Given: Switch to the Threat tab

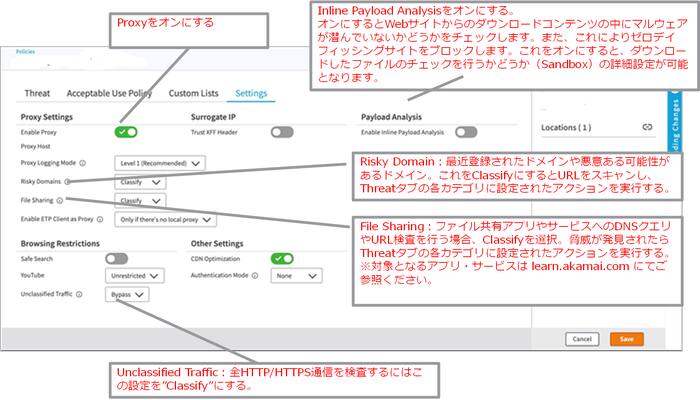Looking at the screenshot, I should pos(36,93).
